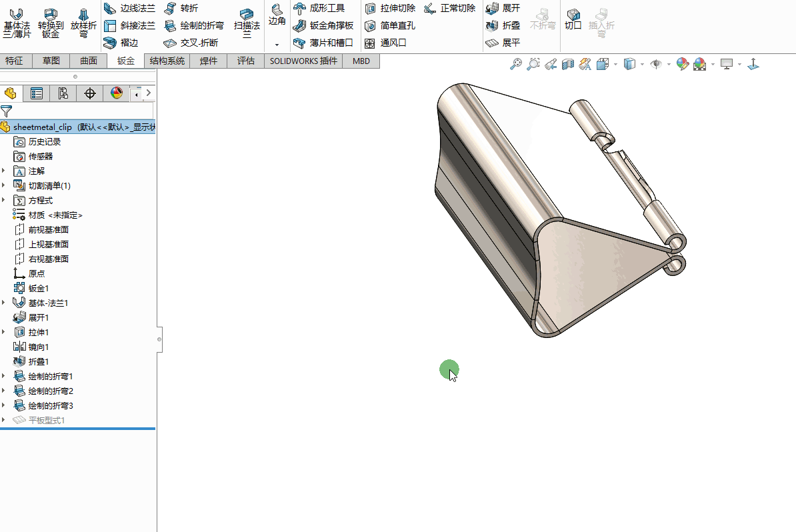The height and width of the screenshot is (532, 796).
Task: Click the 折叠 fold tool
Action: pos(503,25)
